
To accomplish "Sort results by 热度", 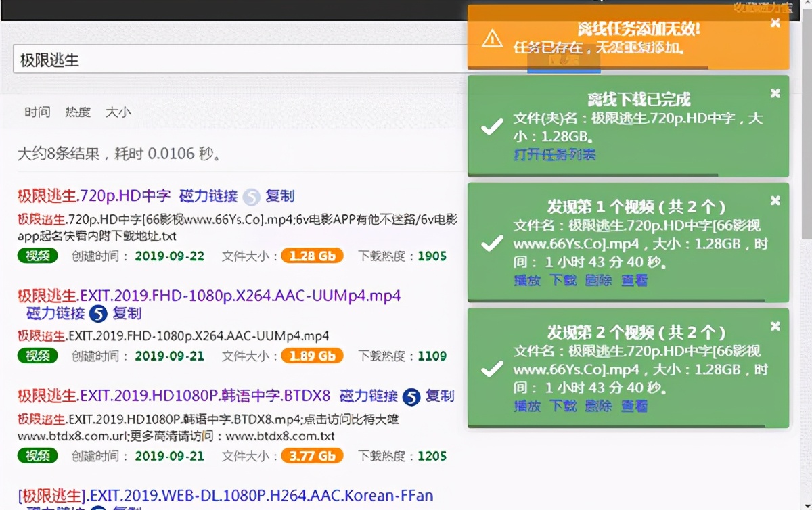I will (x=77, y=112).
